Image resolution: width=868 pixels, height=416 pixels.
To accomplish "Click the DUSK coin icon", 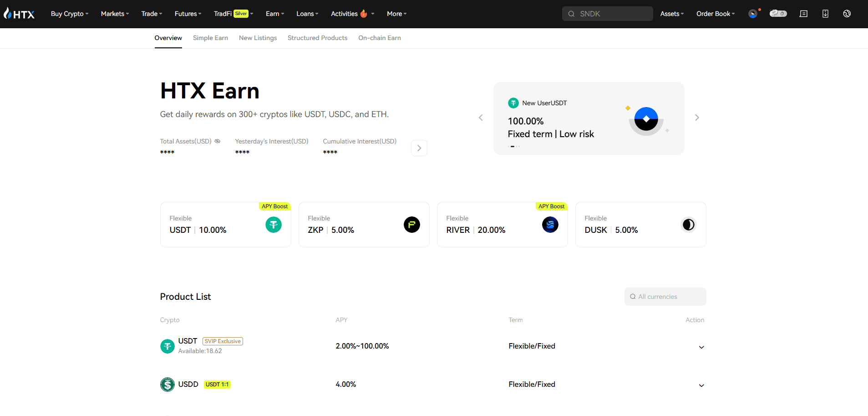I will (689, 225).
